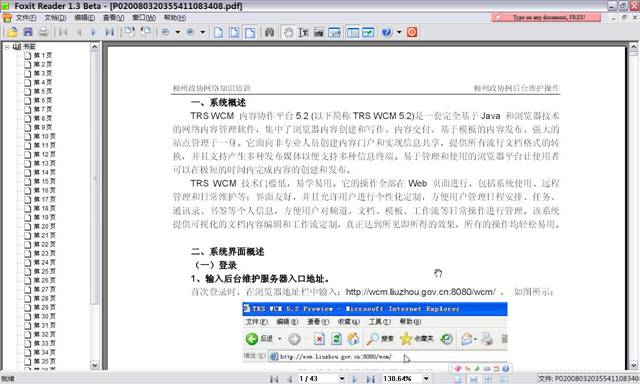The width and height of the screenshot is (640, 384).
Task: Select bookmark 第 10 页
Action: (x=44, y=136)
